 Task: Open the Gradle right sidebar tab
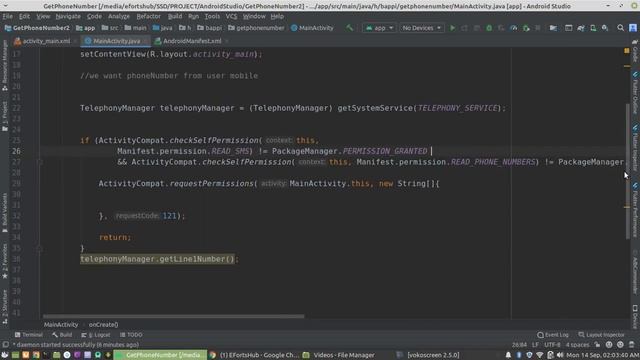point(636,51)
